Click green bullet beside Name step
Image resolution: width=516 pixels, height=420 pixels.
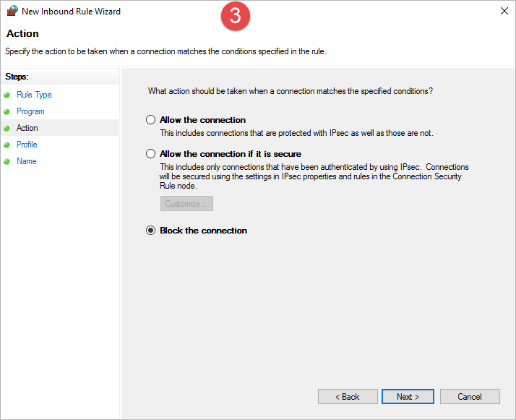[7, 161]
